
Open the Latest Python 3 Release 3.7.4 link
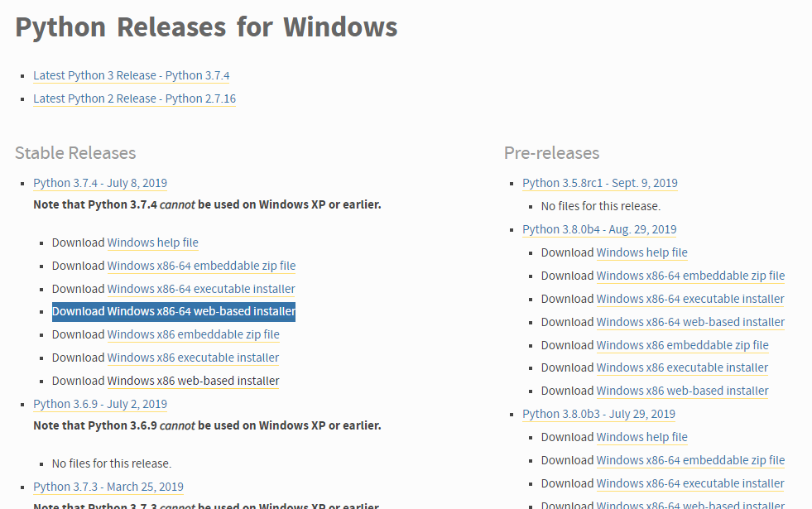[x=131, y=75]
